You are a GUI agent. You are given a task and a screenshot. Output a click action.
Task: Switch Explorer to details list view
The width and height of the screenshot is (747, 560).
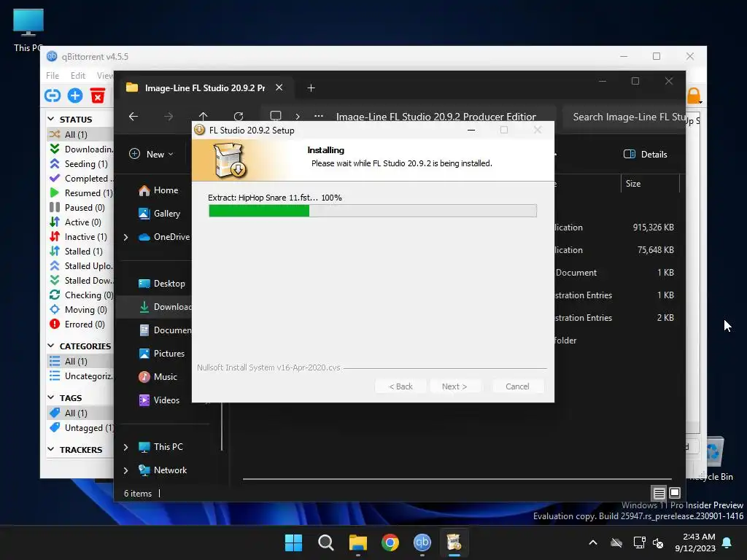click(x=659, y=493)
